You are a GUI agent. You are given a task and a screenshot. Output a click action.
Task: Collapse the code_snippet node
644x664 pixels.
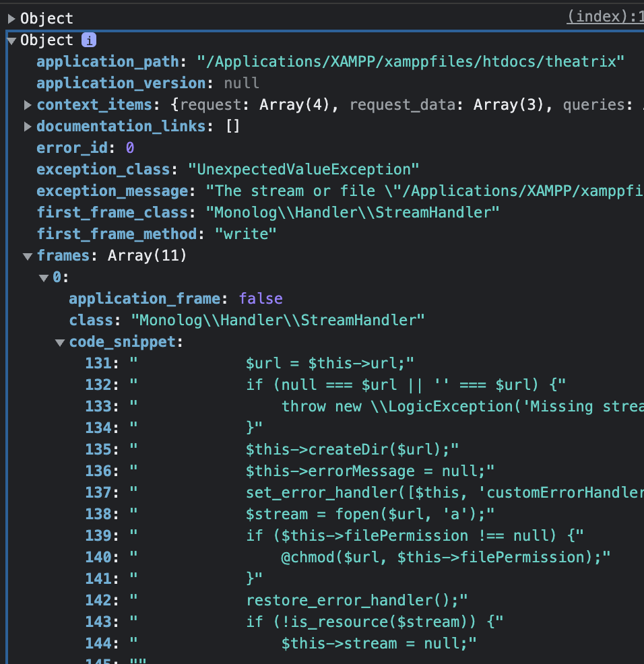click(60, 342)
